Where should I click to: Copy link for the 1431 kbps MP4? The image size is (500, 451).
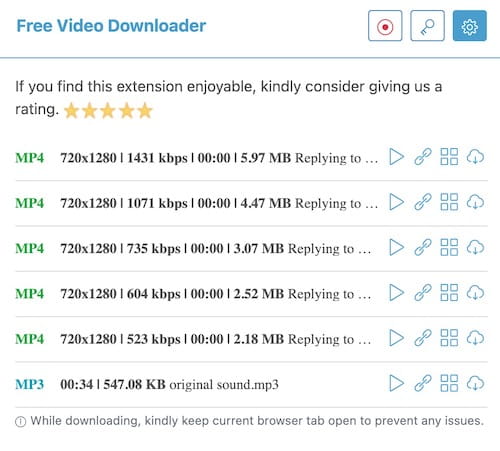click(x=423, y=157)
